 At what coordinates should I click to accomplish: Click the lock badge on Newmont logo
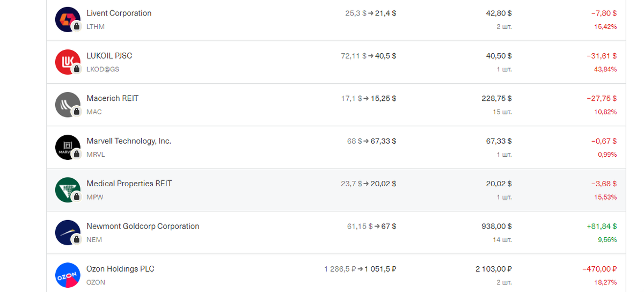click(x=77, y=239)
